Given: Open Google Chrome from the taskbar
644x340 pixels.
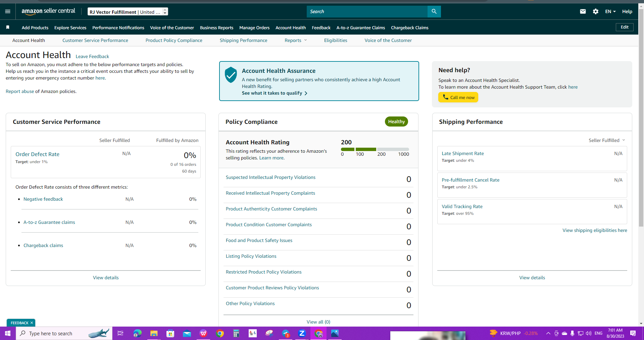Looking at the screenshot, I should (x=220, y=333).
